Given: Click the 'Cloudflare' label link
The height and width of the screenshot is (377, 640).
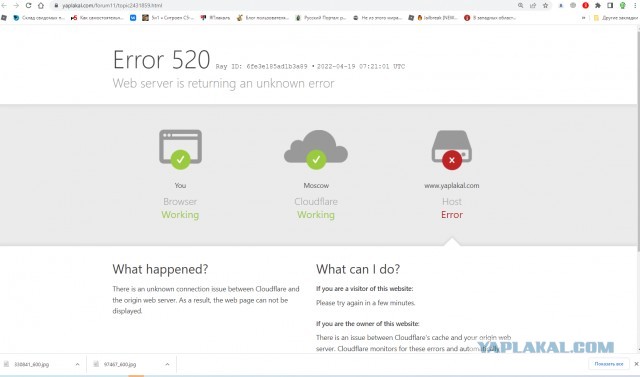Looking at the screenshot, I should 316,202.
